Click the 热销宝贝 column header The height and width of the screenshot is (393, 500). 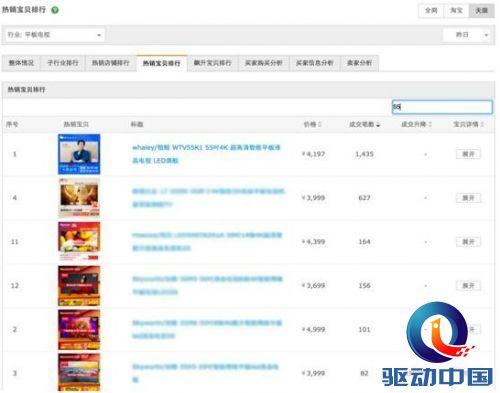point(76,124)
